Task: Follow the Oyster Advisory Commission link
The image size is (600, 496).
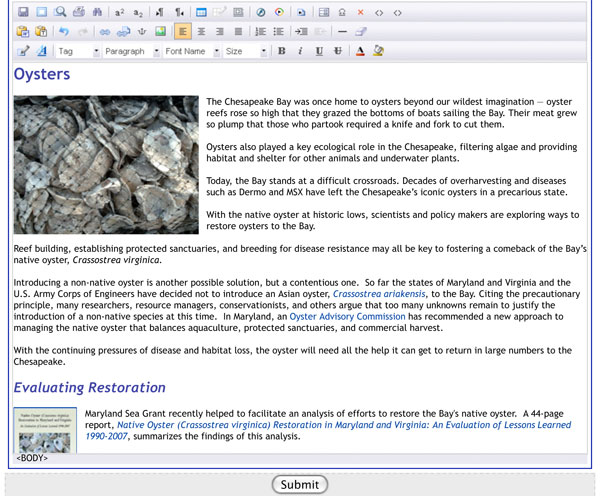Action: point(347,316)
